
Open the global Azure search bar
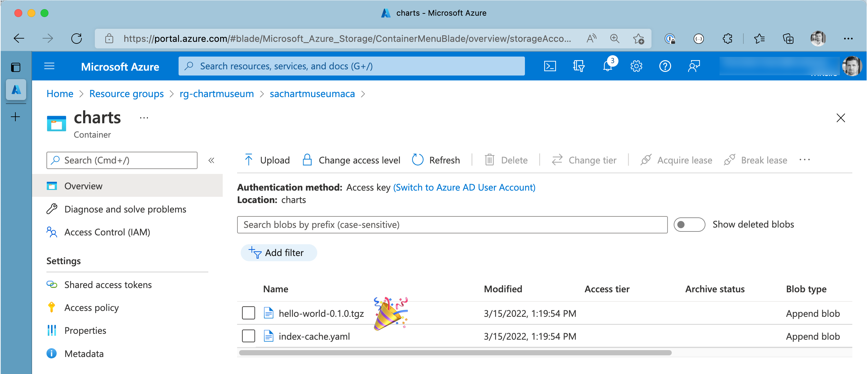click(352, 66)
